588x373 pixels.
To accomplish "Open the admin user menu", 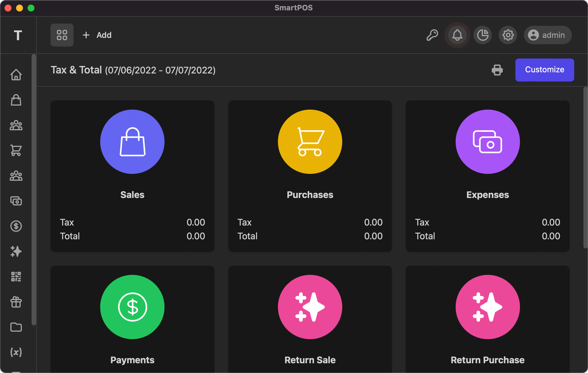I will click(548, 35).
